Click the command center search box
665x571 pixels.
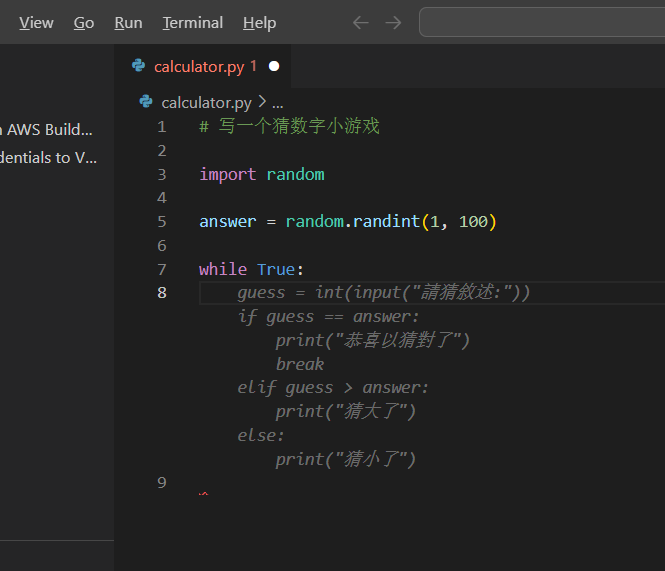(541, 22)
